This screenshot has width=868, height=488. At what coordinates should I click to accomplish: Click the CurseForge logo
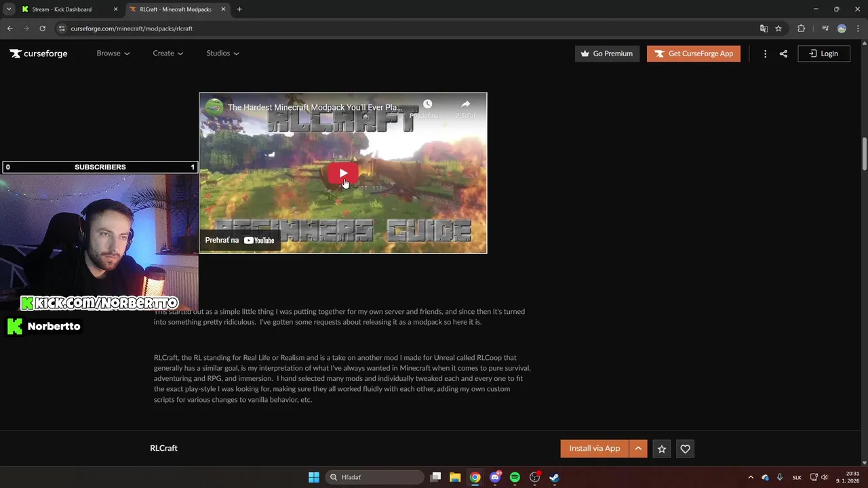pos(39,54)
